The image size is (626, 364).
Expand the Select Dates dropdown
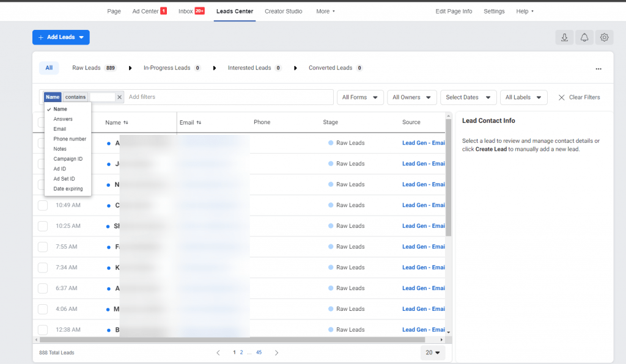pos(468,96)
